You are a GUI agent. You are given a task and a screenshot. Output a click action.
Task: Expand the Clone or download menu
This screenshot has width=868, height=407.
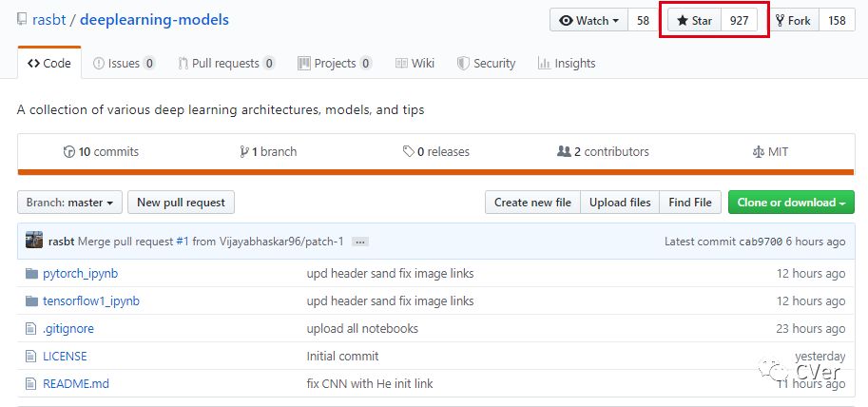791,203
